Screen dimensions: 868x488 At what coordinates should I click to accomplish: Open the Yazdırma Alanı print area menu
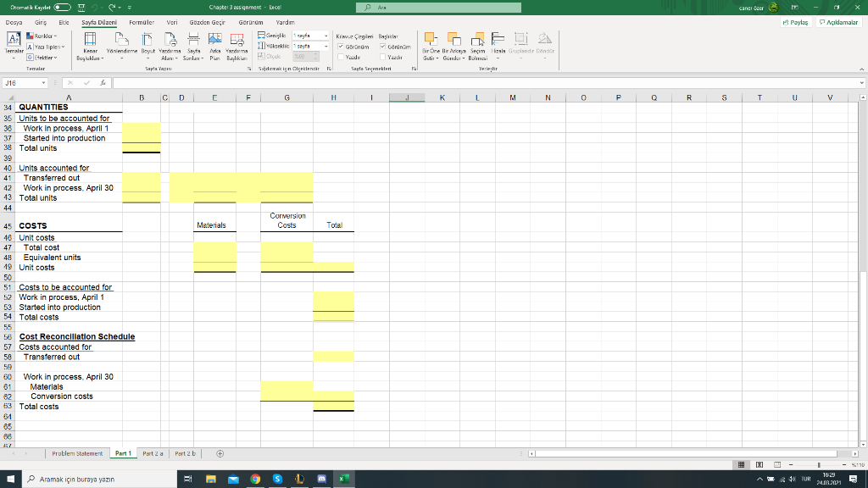tap(170, 47)
